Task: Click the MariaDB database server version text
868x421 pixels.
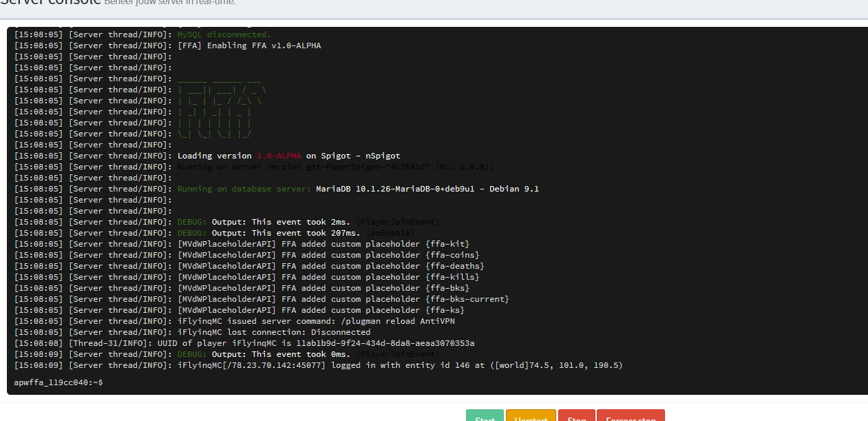Action: 427,189
